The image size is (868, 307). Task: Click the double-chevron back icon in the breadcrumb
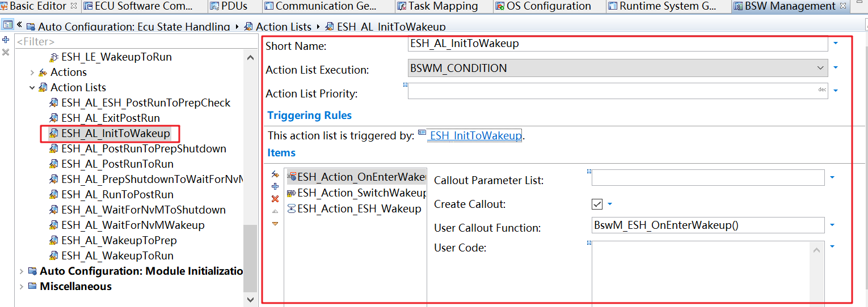click(19, 25)
